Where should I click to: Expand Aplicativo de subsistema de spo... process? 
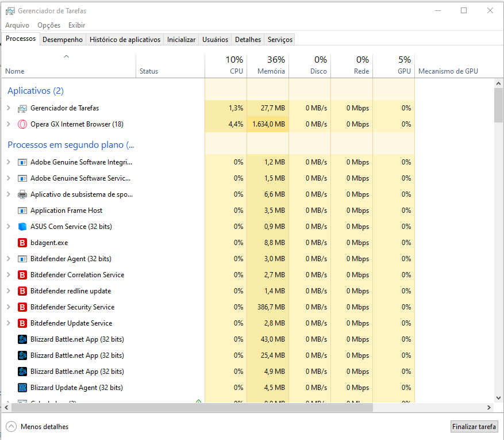(x=9, y=194)
